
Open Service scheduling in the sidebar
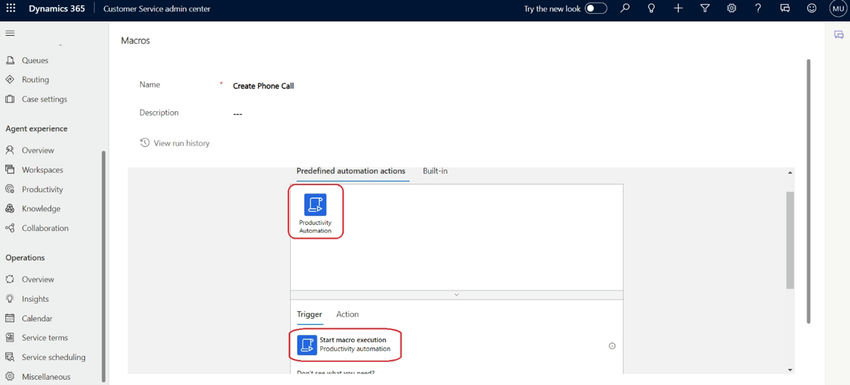click(x=54, y=357)
